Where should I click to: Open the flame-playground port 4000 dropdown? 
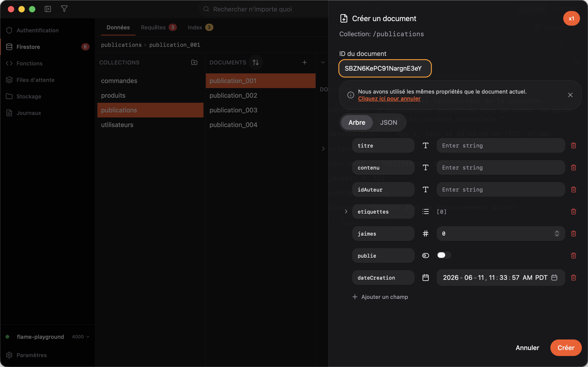[x=81, y=337]
